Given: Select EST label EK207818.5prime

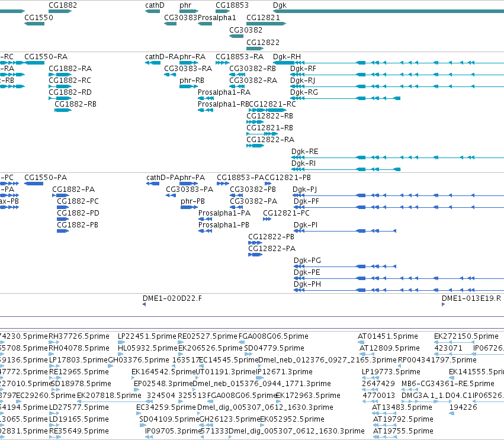Looking at the screenshot, I should [109, 396].
